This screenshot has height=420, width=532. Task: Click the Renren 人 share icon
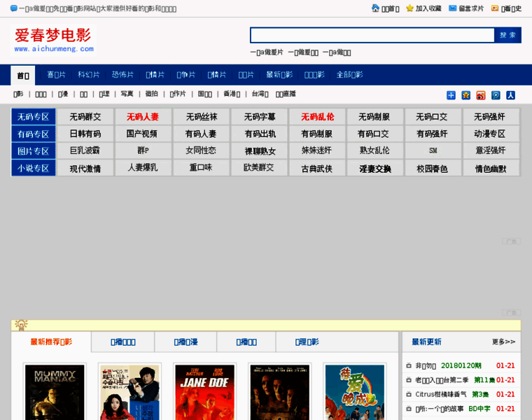tap(511, 95)
